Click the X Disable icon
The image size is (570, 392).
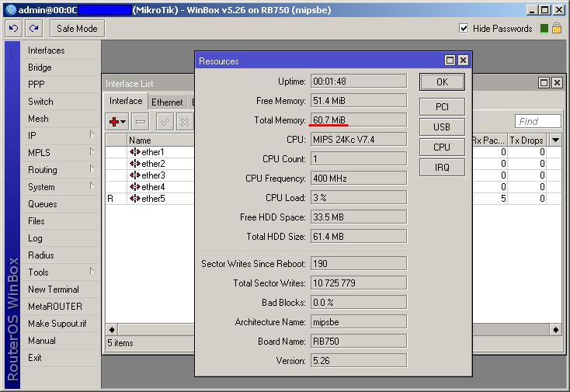[x=185, y=122]
